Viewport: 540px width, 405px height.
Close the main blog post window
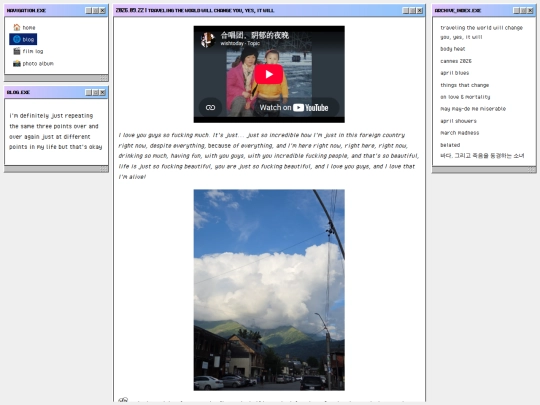[x=420, y=11]
